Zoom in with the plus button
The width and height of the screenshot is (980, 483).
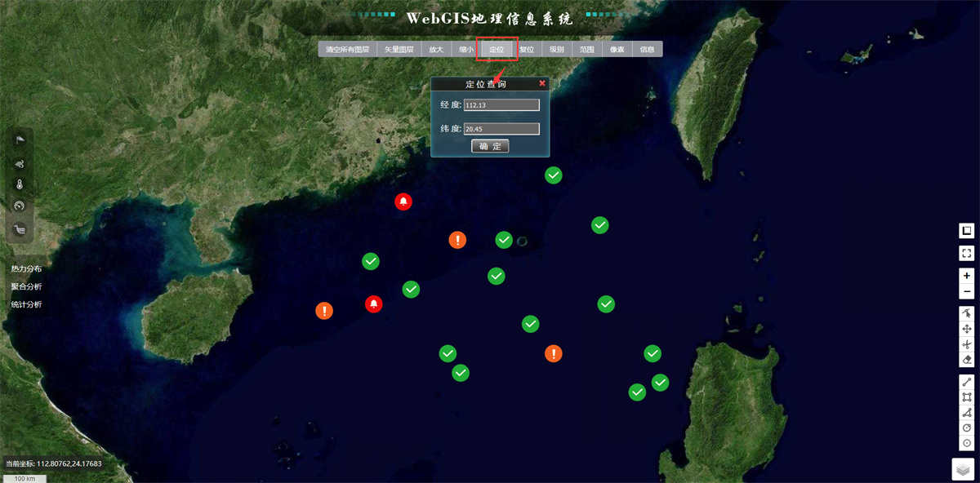click(967, 276)
